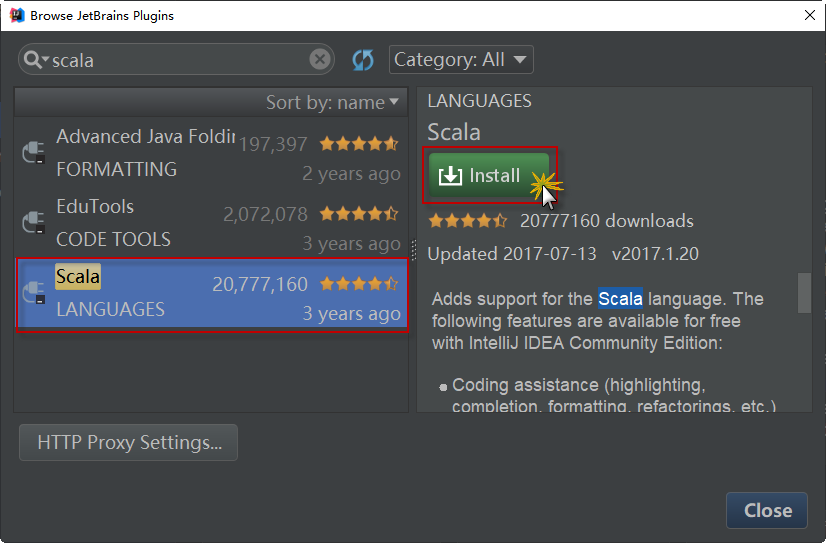
Task: Click the clear search text icon
Action: 319,60
